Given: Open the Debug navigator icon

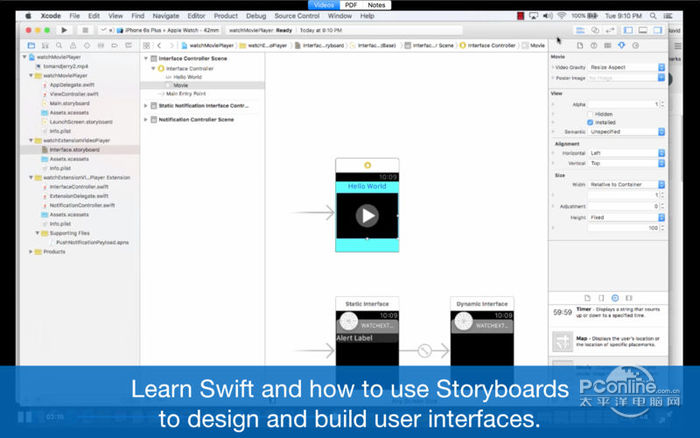Looking at the screenshot, I should 101,46.
